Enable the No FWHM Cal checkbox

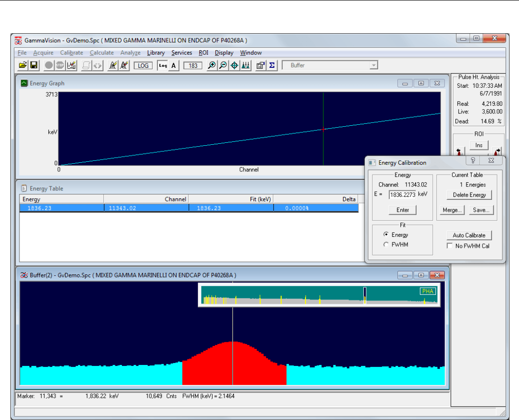(450, 246)
